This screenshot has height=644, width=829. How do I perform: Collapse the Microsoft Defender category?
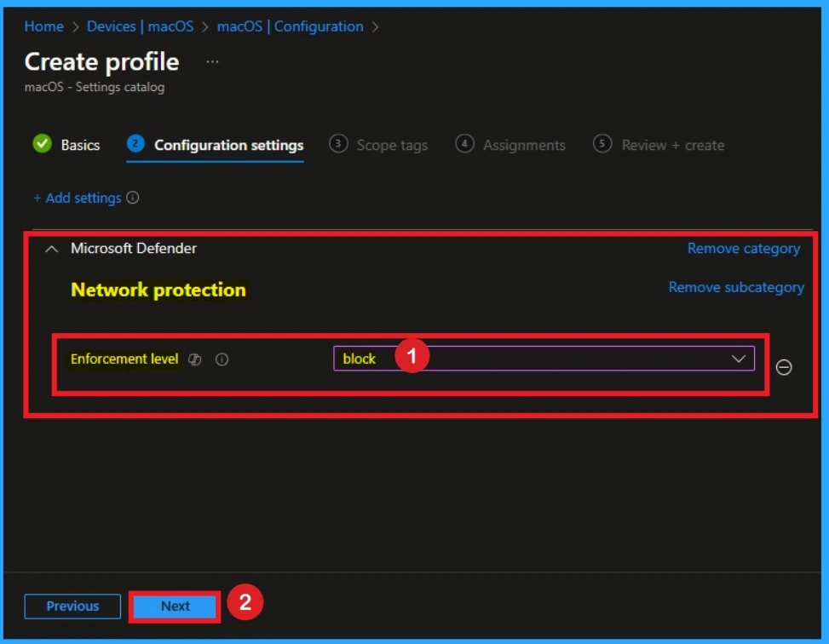pos(51,249)
